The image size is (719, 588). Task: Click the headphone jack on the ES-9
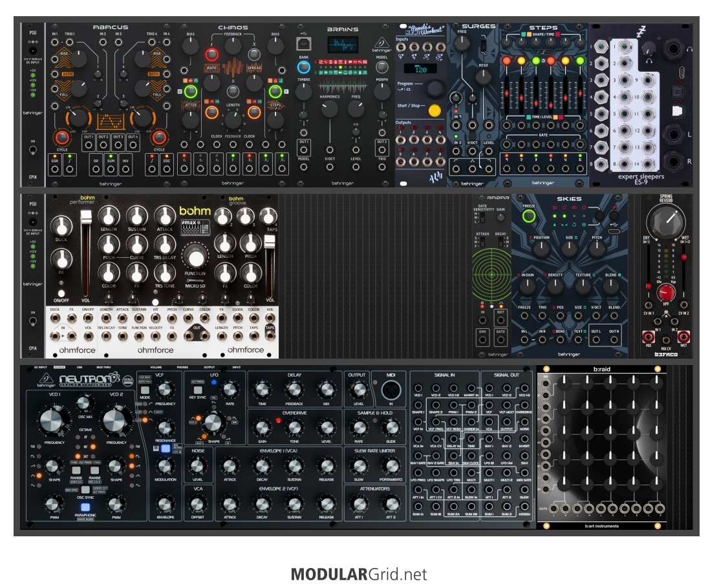(x=673, y=48)
